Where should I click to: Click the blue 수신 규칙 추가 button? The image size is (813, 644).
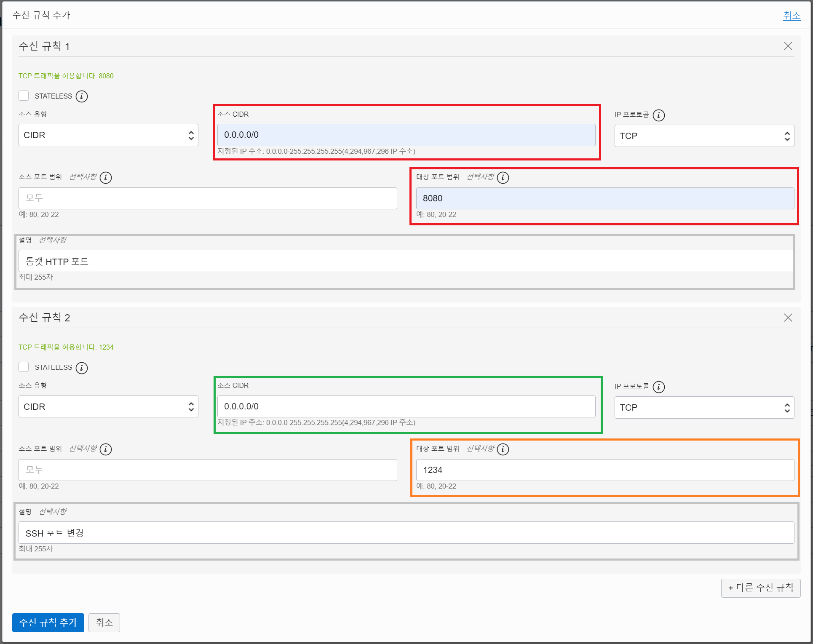(x=48, y=623)
